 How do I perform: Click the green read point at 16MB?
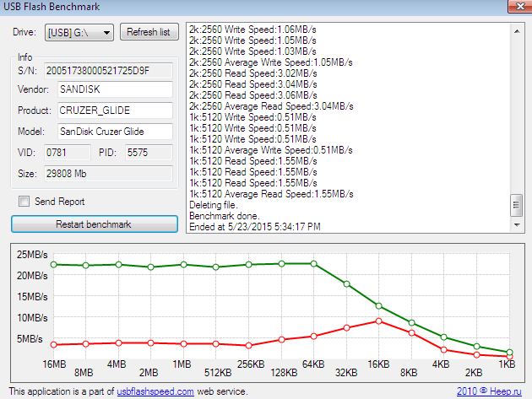(x=53, y=264)
